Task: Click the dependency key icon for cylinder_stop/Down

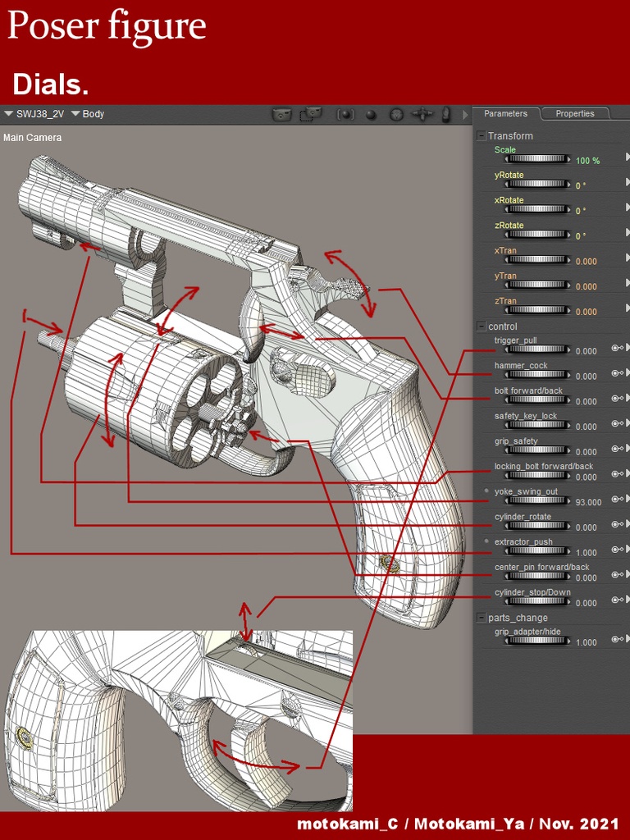Action: [617, 600]
